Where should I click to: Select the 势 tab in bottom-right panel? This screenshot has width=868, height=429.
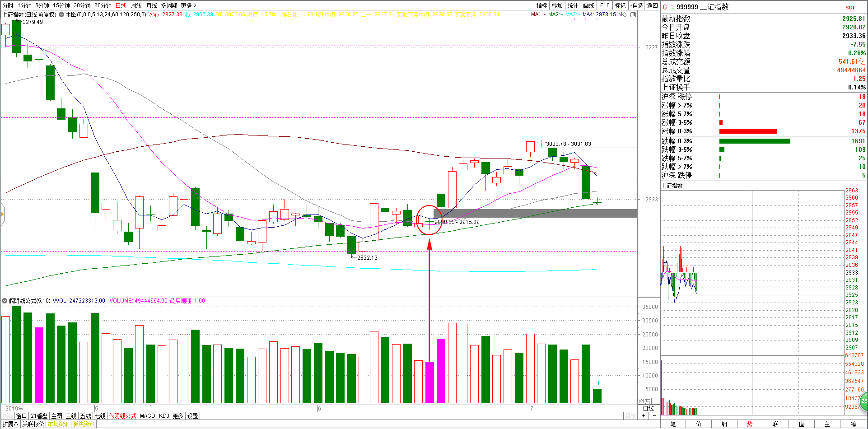click(x=750, y=424)
